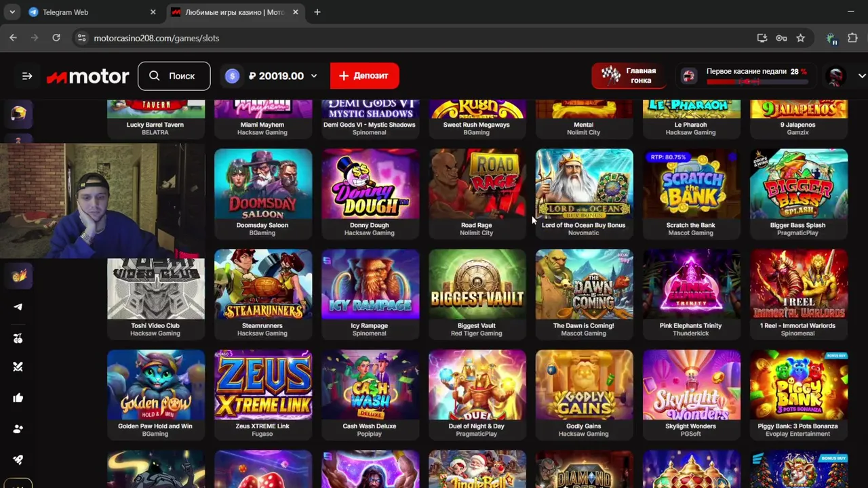Open the Steamrunners game thumbnail
868x488 pixels.
point(263,285)
